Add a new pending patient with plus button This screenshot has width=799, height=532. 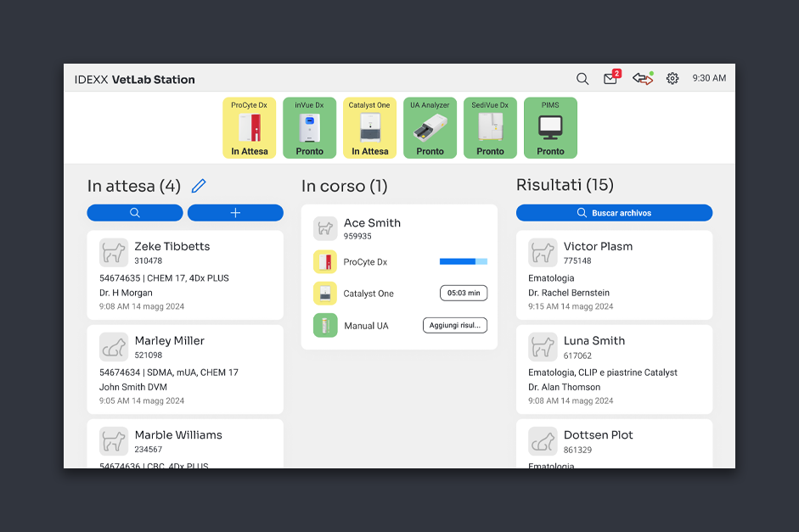[235, 213]
